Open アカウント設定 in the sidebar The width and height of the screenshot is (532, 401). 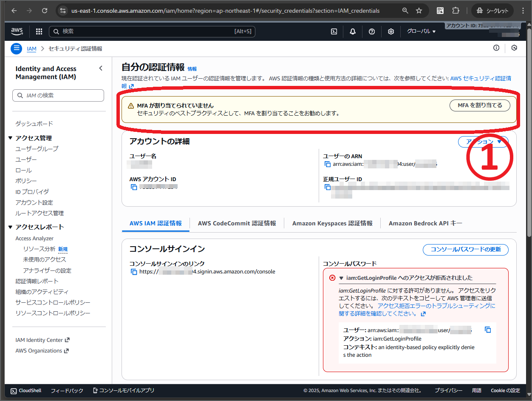click(x=34, y=202)
